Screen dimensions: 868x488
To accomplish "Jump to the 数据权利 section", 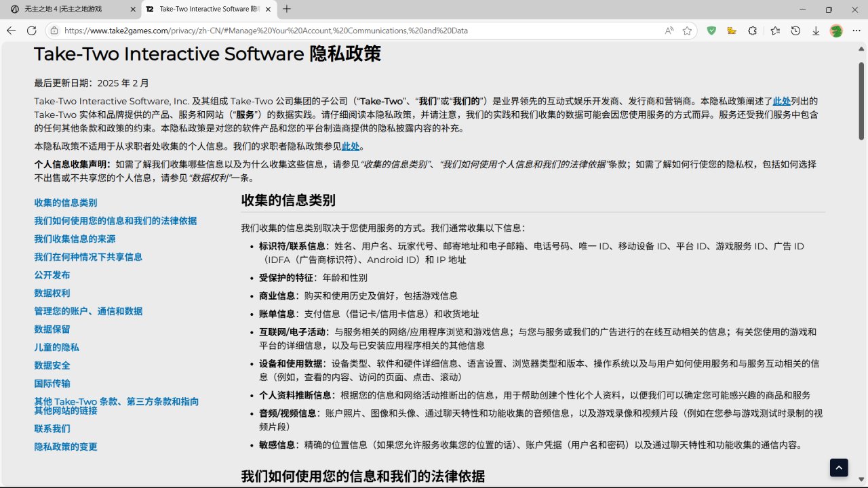I will point(52,293).
